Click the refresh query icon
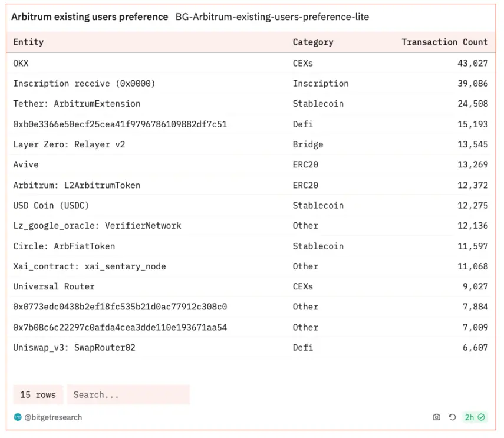504x438 pixels. 452,417
